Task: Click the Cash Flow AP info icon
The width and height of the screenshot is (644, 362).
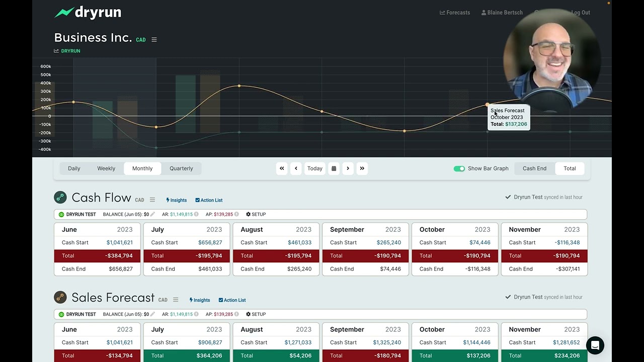Action: click(236, 214)
